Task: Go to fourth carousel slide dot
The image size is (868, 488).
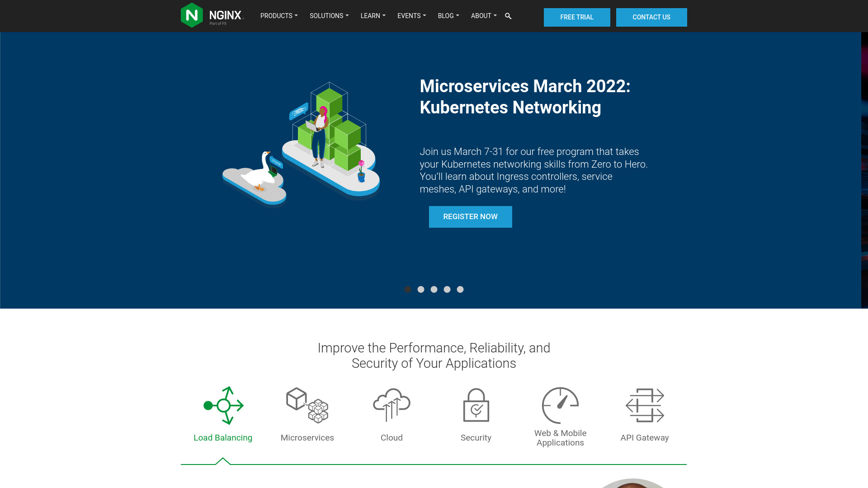Action: point(447,289)
